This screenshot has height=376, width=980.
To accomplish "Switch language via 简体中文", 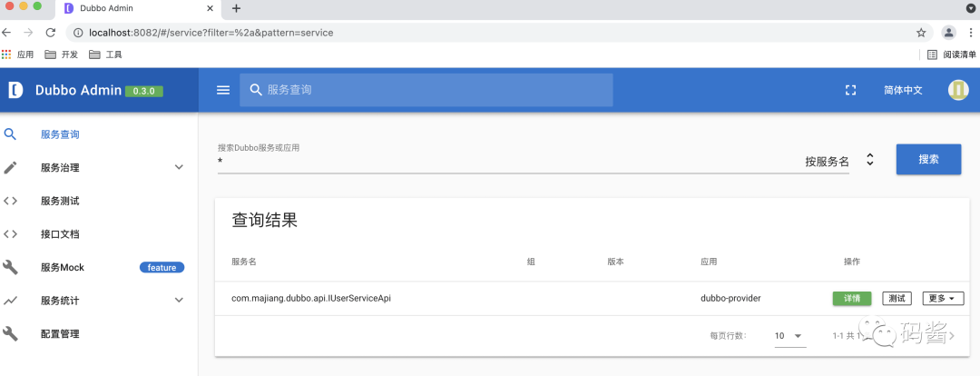I will pos(903,90).
